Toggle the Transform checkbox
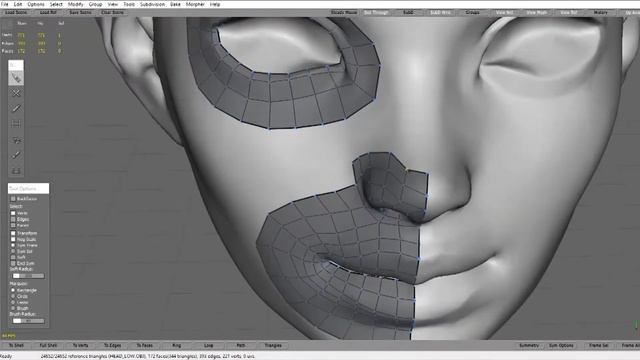The width and height of the screenshot is (640, 360). click(x=13, y=233)
